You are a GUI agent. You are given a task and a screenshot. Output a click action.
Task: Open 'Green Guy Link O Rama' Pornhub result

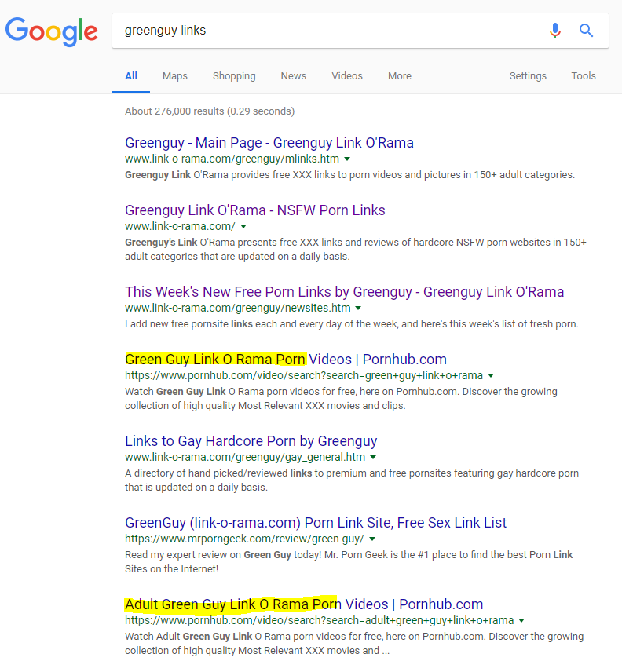[x=286, y=359]
